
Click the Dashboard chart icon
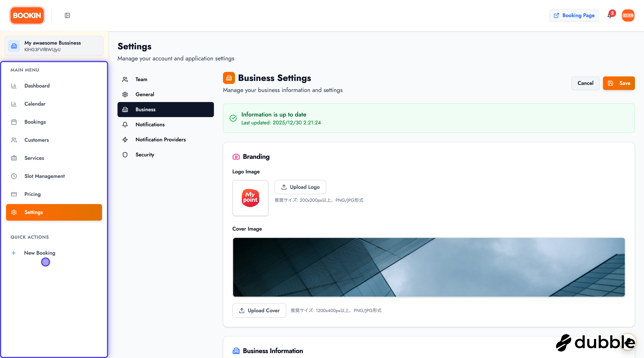(x=14, y=86)
